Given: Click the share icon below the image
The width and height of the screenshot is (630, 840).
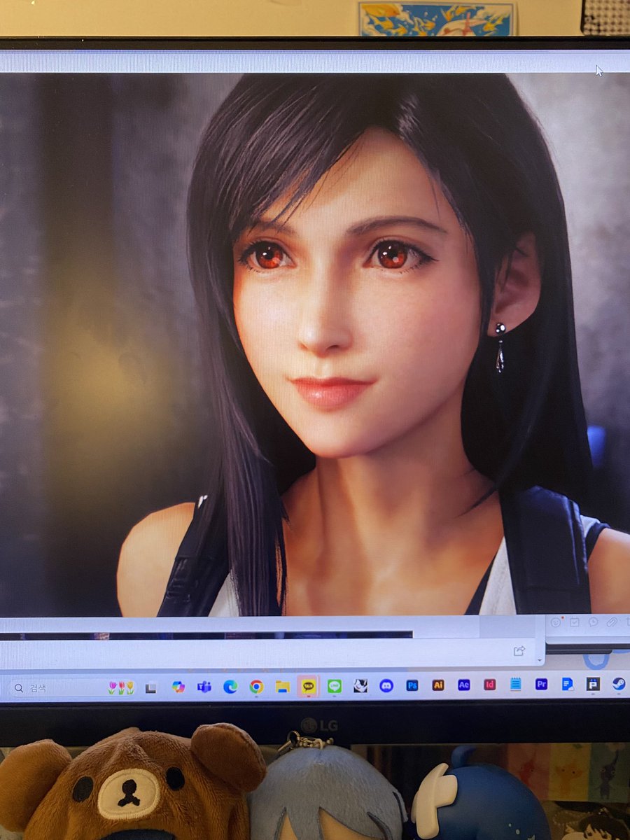Looking at the screenshot, I should point(519,651).
